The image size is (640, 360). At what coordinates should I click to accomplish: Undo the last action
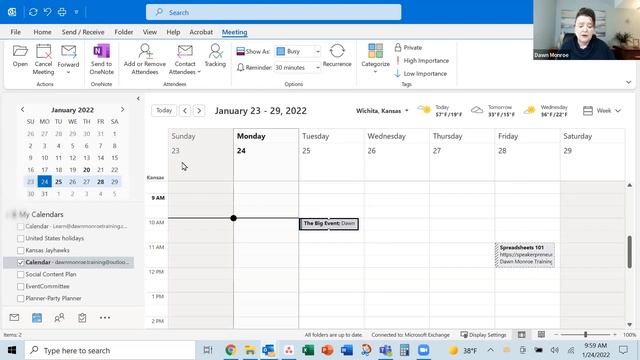coord(47,12)
